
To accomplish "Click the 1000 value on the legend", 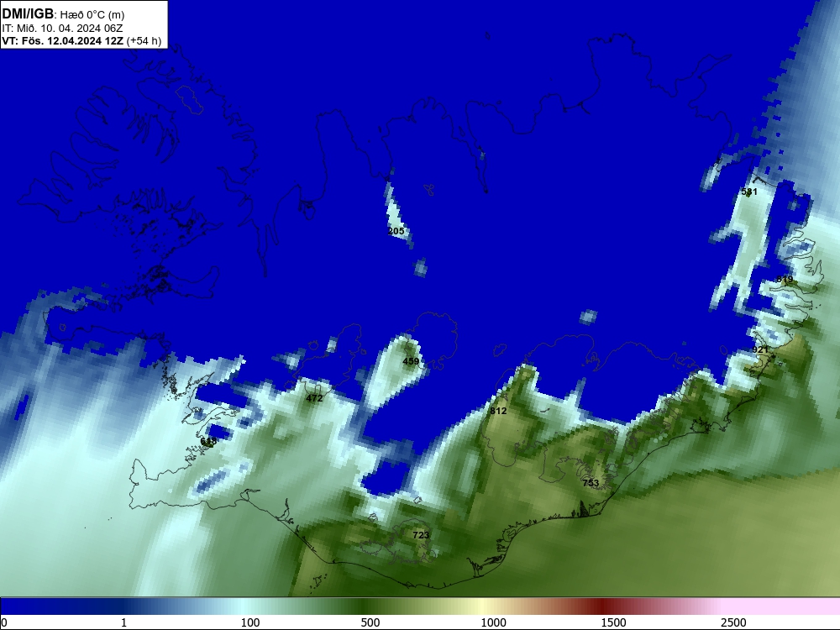I will click(x=493, y=622).
